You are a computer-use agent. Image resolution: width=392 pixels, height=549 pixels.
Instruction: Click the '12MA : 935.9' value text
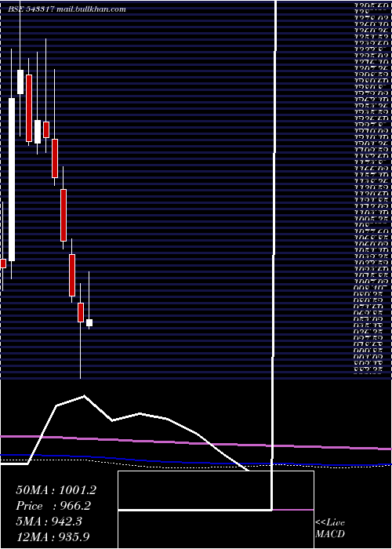tap(54, 536)
